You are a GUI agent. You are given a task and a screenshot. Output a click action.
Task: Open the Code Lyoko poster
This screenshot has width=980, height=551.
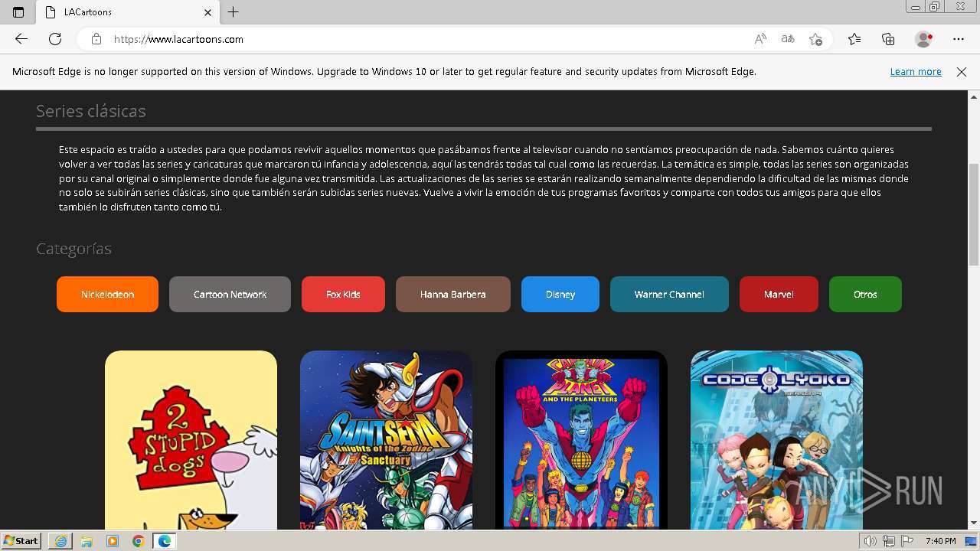776,440
